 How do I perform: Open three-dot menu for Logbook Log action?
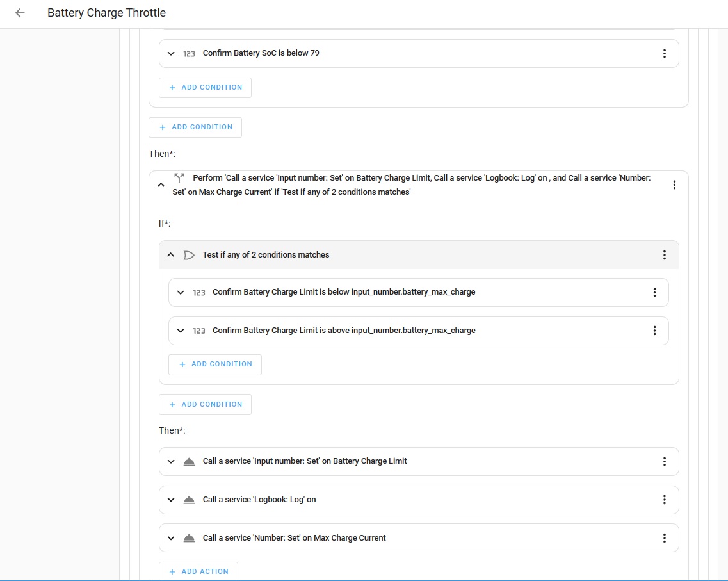(664, 500)
